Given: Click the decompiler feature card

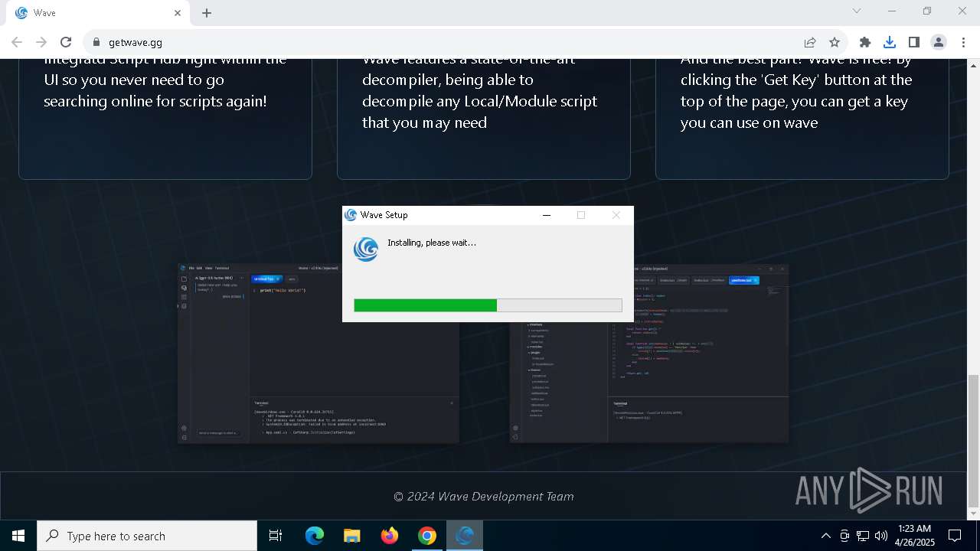Looking at the screenshot, I should [x=484, y=119].
